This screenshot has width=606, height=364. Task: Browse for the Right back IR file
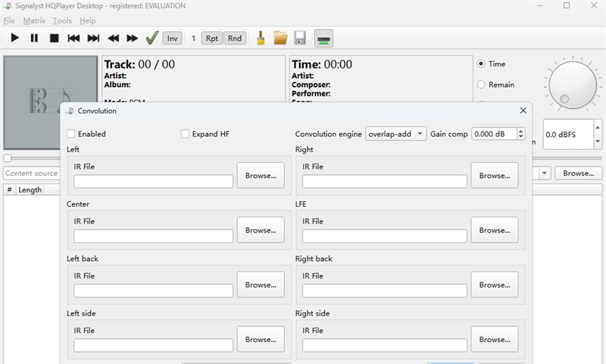coord(495,285)
